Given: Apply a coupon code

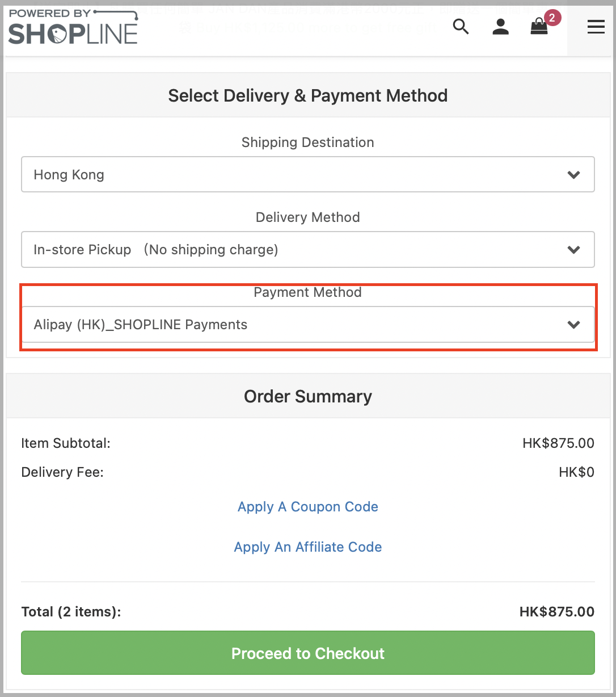Looking at the screenshot, I should pyautogui.click(x=308, y=507).
